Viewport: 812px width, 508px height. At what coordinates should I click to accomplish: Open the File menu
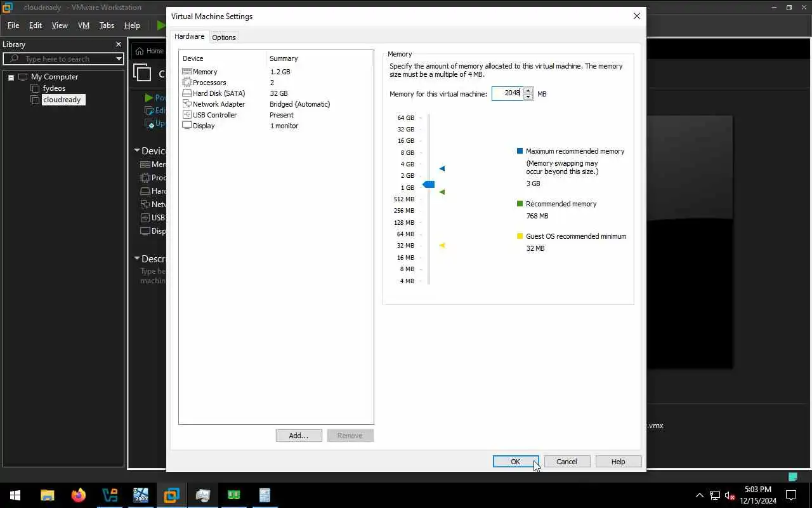(13, 25)
